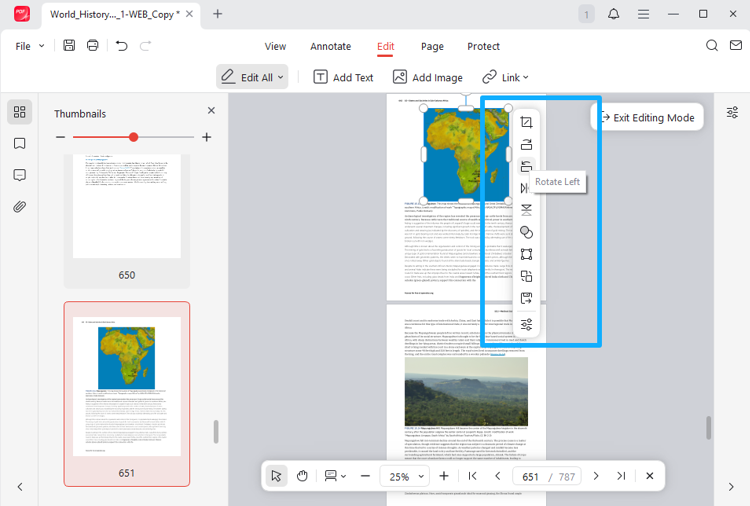Viewport: 750px width, 506px height.
Task: Click Exit Editing Mode
Action: (x=648, y=117)
